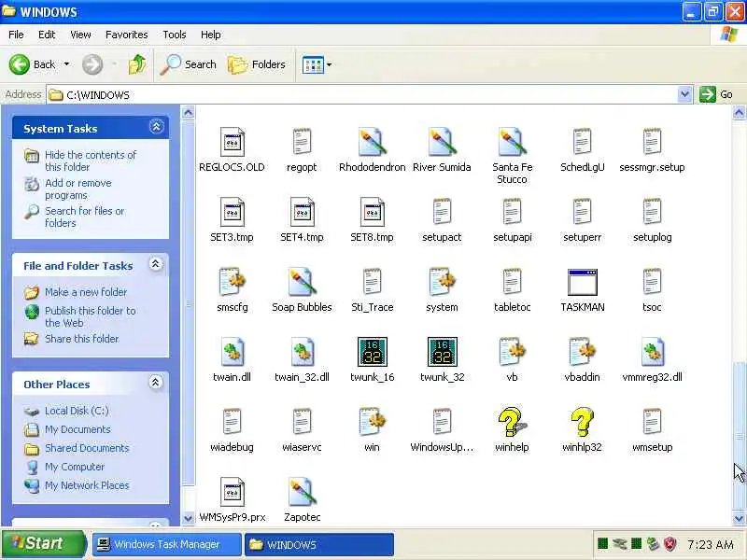Select the setupapi log file
The width and height of the screenshot is (747, 560).
pyautogui.click(x=512, y=212)
